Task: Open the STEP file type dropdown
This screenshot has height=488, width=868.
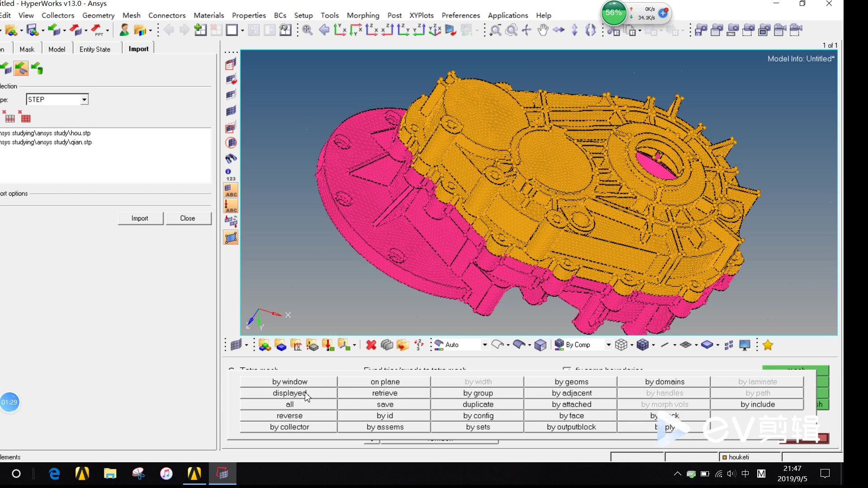Action: pos(84,99)
